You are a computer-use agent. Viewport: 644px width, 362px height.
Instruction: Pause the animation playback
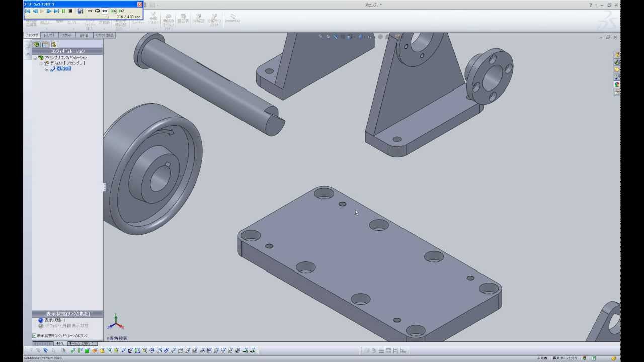point(63,11)
